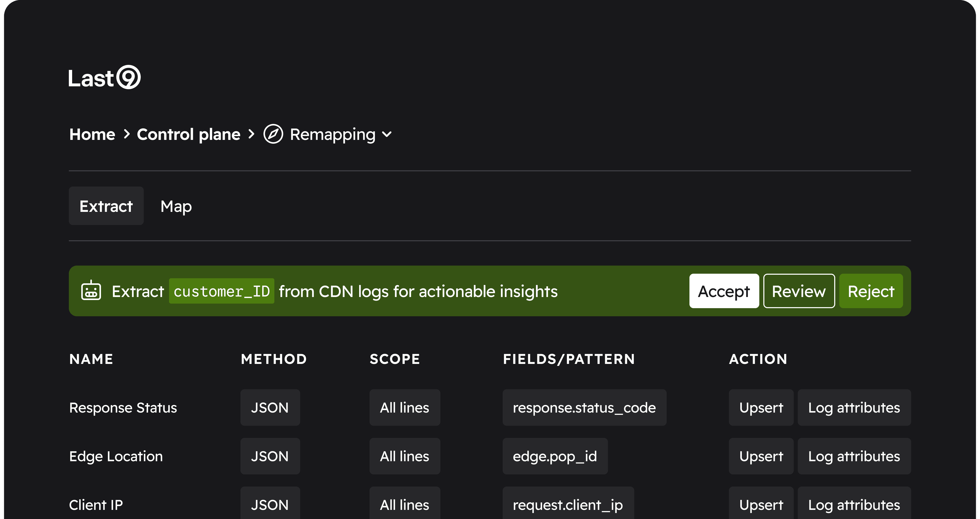The width and height of the screenshot is (980, 519).
Task: Select the response.status_code field chip
Action: pyautogui.click(x=584, y=408)
